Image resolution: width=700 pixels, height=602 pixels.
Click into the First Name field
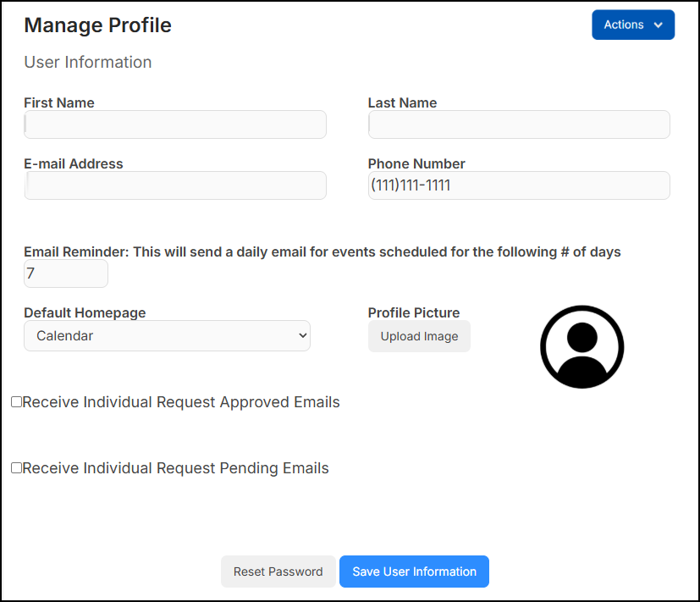point(175,124)
